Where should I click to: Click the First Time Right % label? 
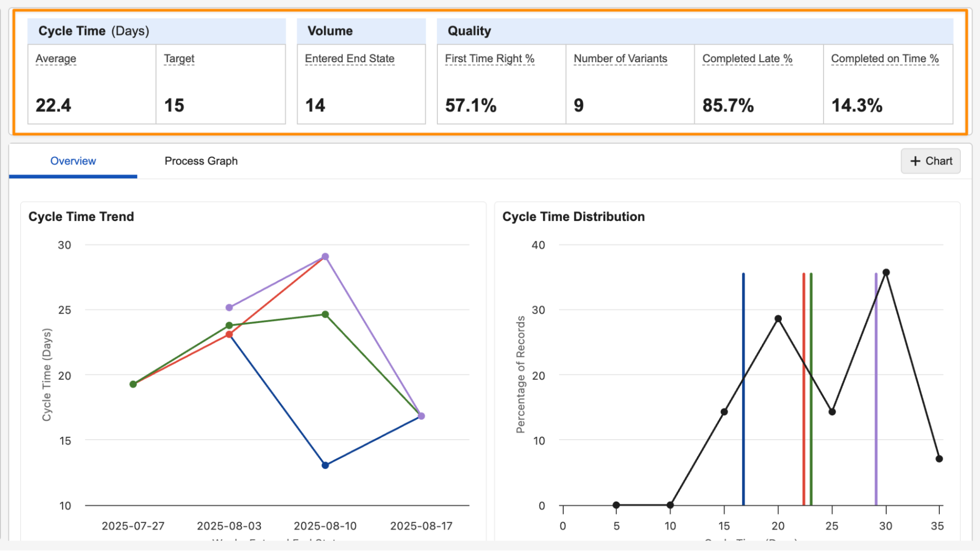[x=489, y=58]
